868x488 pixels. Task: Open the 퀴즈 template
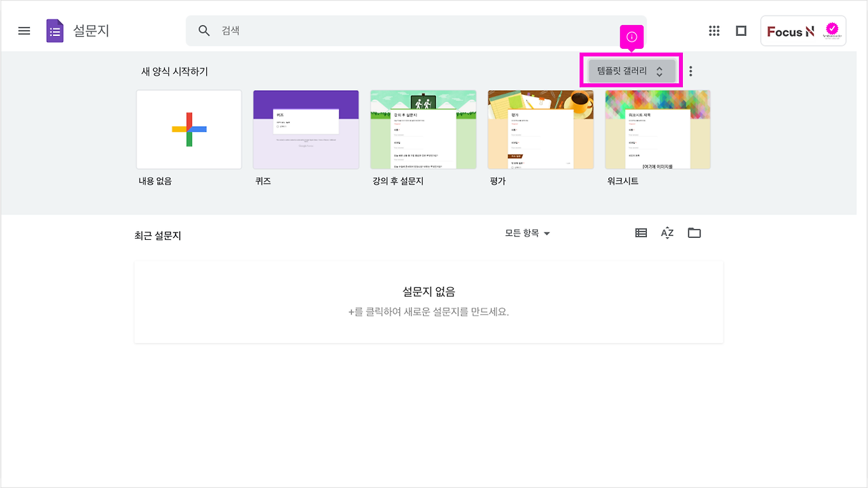(x=306, y=129)
